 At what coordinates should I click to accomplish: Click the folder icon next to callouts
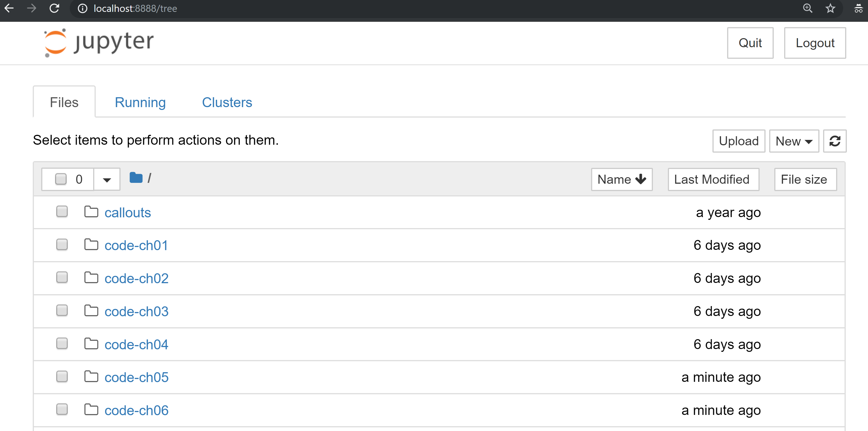[91, 211]
